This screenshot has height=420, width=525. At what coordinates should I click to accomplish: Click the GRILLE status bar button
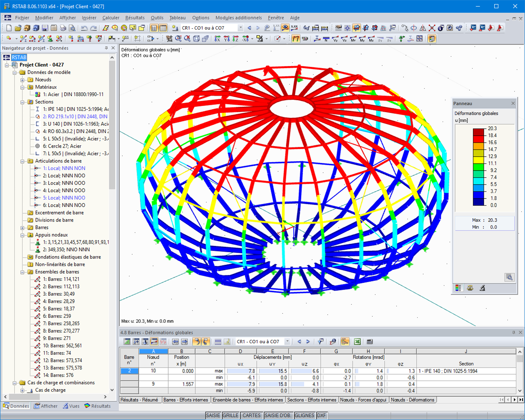(x=231, y=415)
